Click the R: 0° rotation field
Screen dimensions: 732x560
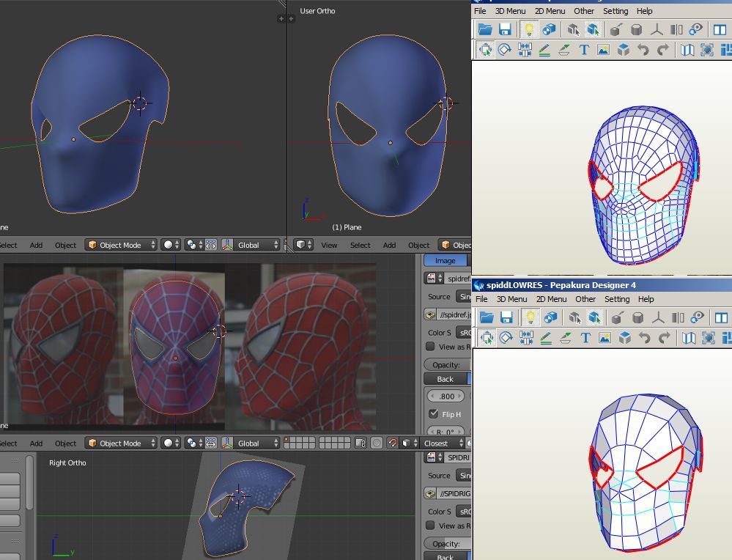(x=446, y=431)
